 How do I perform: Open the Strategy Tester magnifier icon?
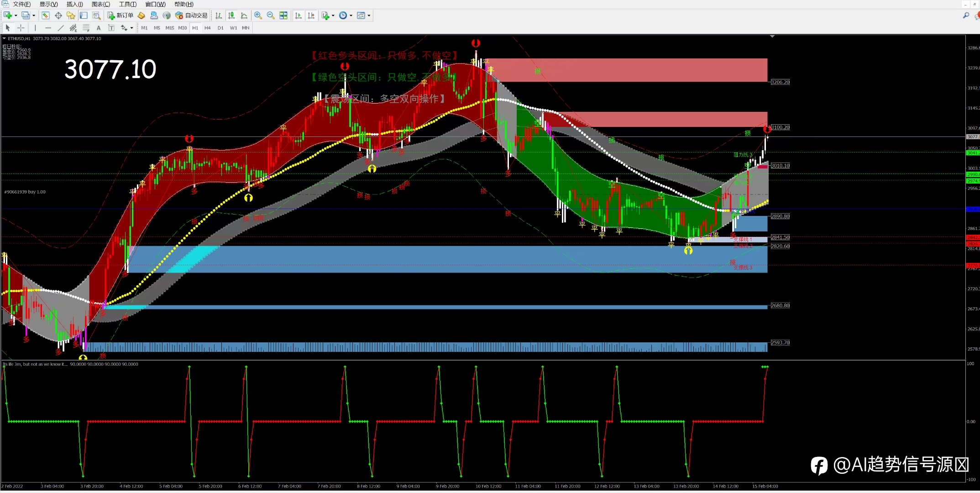(96, 16)
